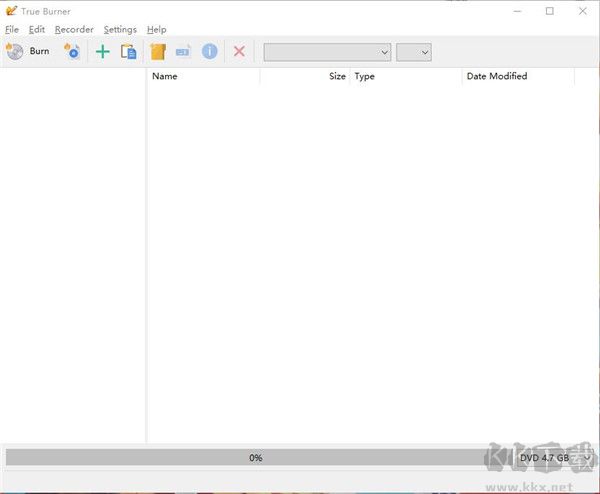Viewport: 600px width, 494px height.
Task: Click the Burn disc button
Action: [x=28, y=51]
